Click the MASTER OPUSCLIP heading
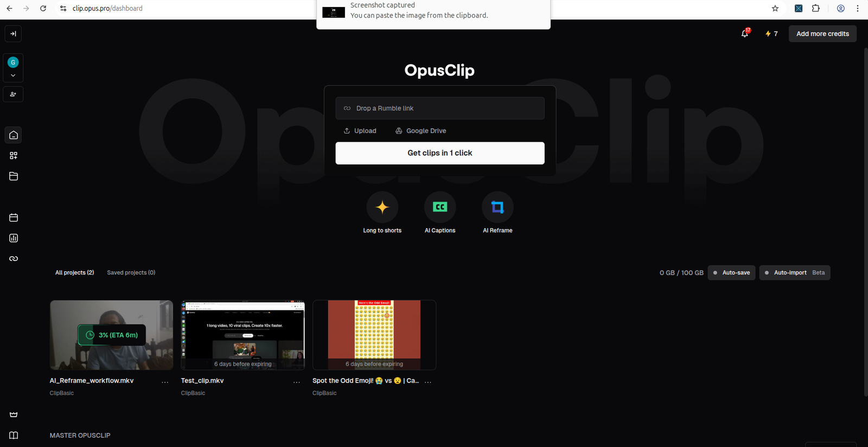This screenshot has width=868, height=447. (x=80, y=436)
